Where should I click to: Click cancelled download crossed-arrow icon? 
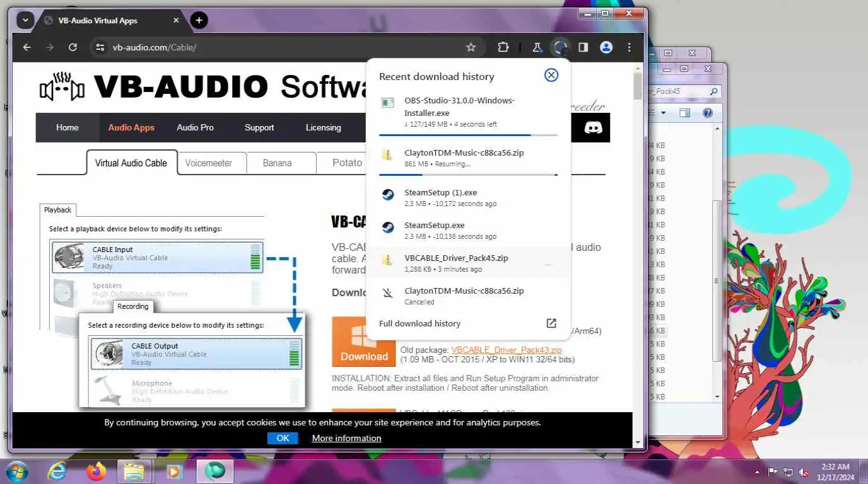point(388,292)
